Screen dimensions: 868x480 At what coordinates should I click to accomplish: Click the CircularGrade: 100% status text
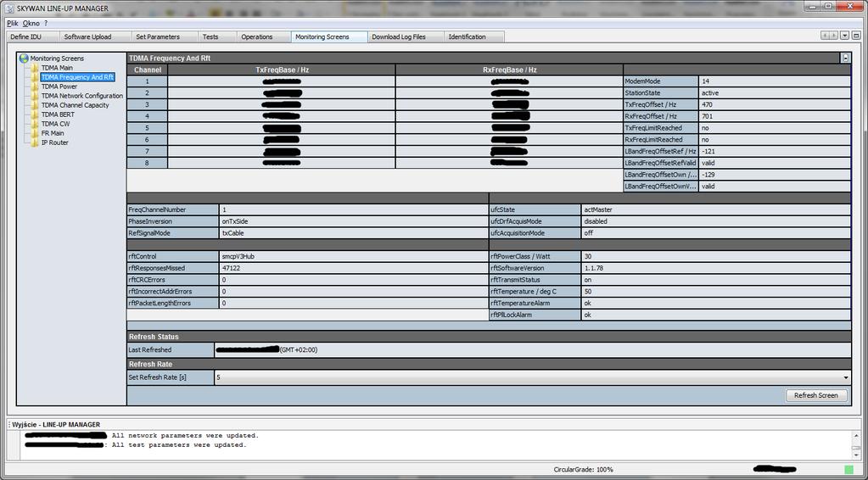(x=583, y=470)
